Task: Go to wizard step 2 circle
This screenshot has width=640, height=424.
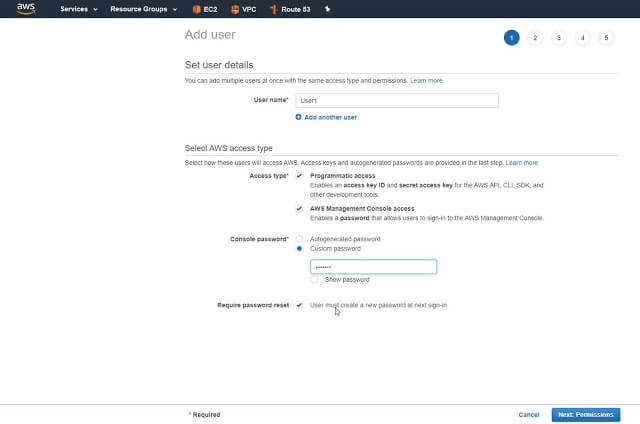Action: point(535,38)
